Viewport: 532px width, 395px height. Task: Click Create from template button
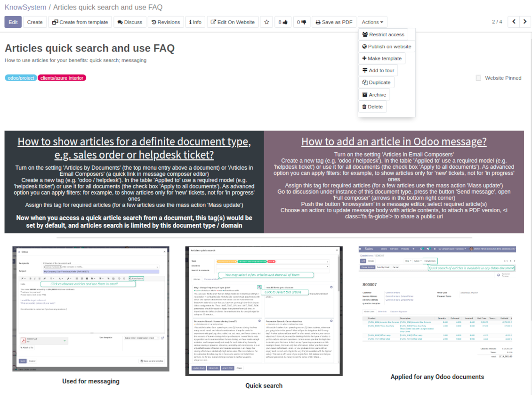[x=80, y=22]
